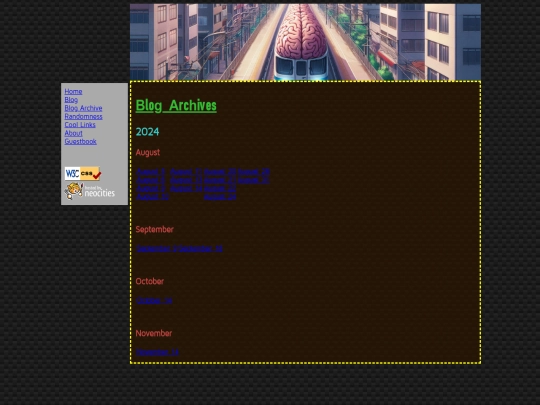Open the Blog Archive sidebar link
This screenshot has width=540, height=405.
83,108
